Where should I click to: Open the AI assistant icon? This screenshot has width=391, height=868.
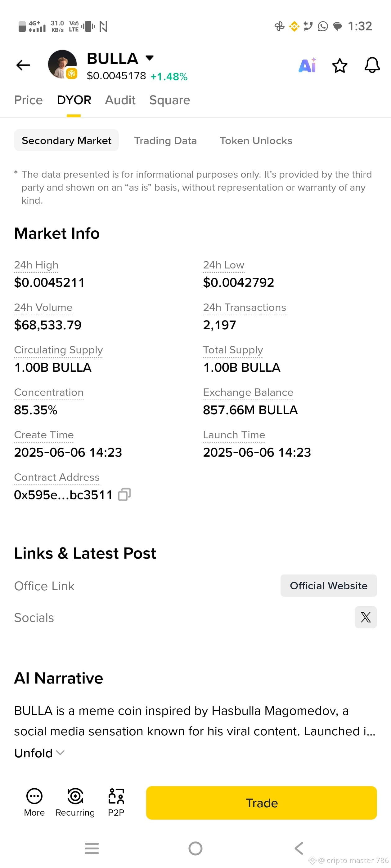[x=307, y=65]
